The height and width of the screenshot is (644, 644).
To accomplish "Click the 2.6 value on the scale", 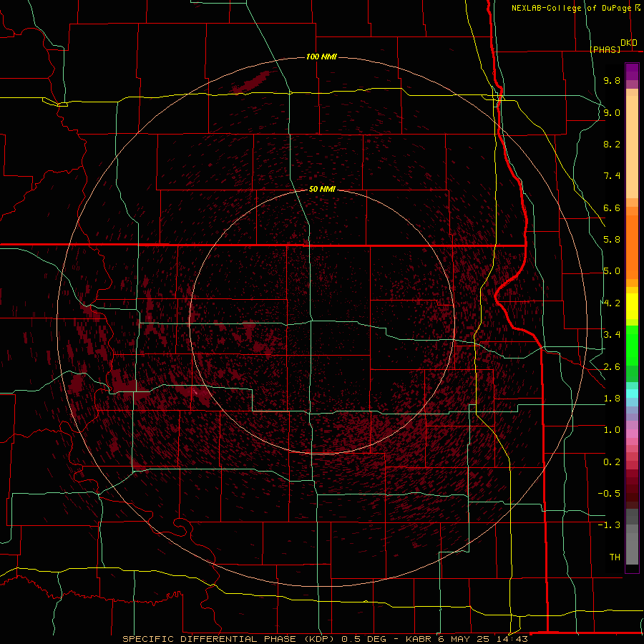I will (612, 367).
